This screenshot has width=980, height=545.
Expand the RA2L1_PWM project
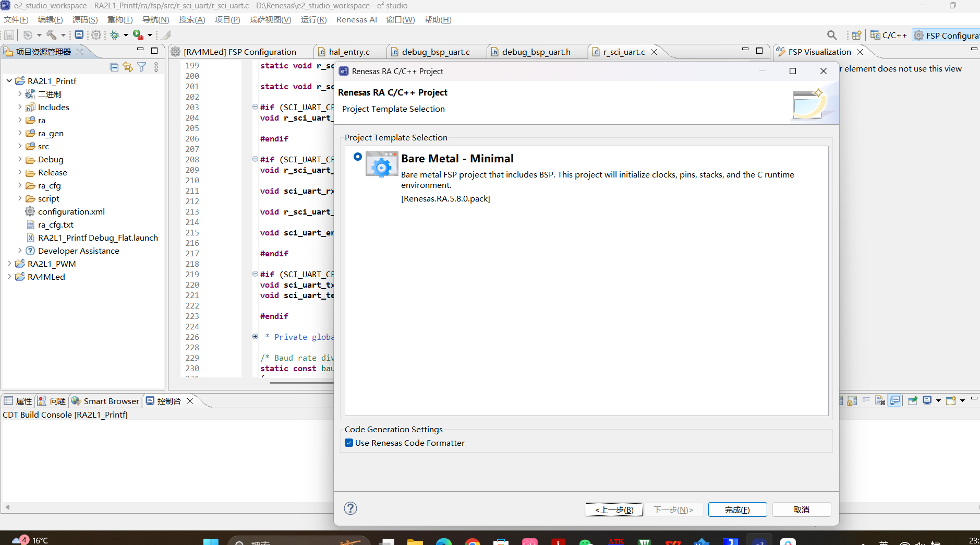coord(9,264)
